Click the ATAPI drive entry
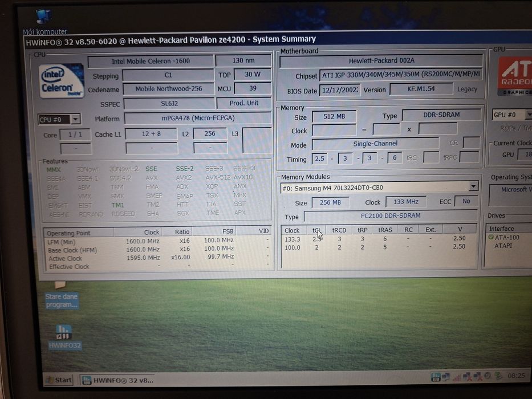Viewport: 532px width, 399px height. pos(503,246)
